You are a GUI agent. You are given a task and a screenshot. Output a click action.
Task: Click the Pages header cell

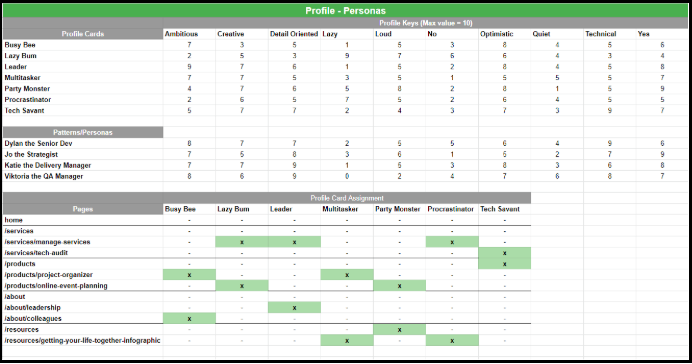(83, 209)
